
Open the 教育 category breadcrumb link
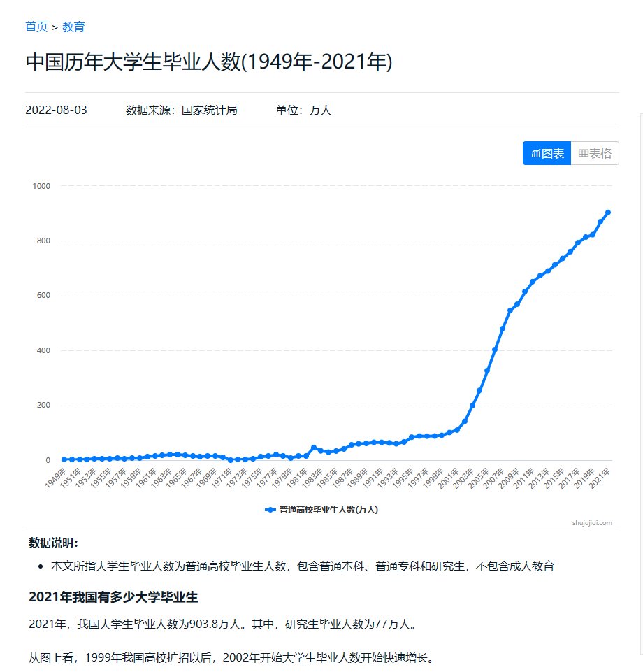click(73, 27)
